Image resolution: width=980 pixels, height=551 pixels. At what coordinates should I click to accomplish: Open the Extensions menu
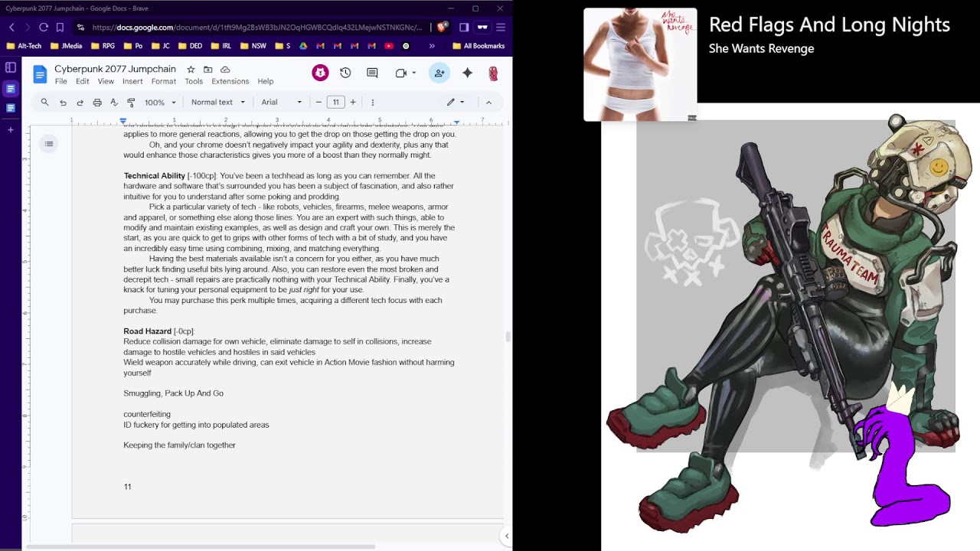(230, 81)
